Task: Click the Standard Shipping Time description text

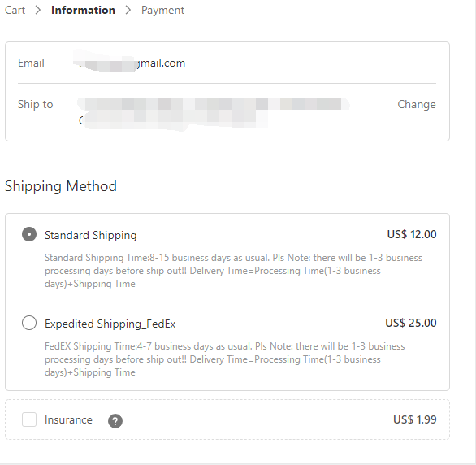Action: [233, 271]
